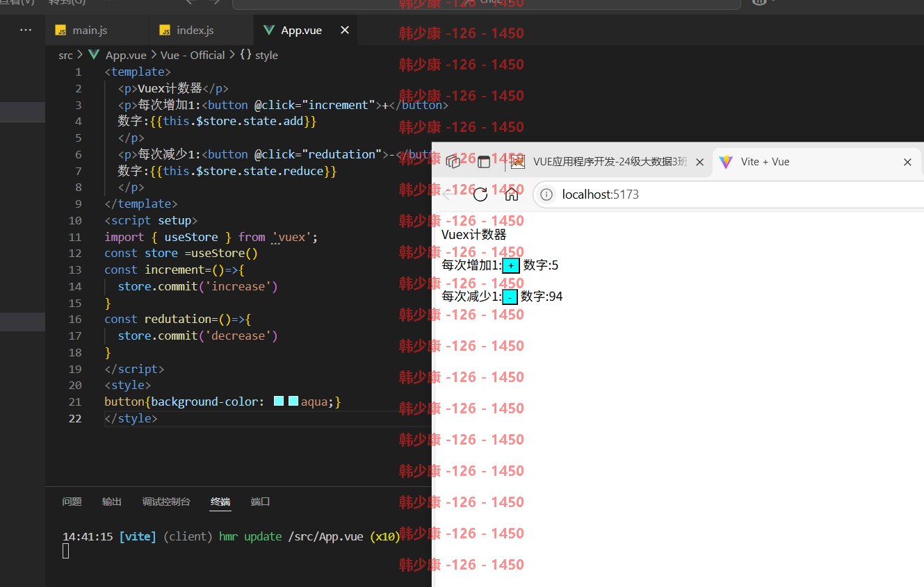The height and width of the screenshot is (587, 924).
Task: Select the 'Vite + Vue' browser tab
Action: point(817,162)
